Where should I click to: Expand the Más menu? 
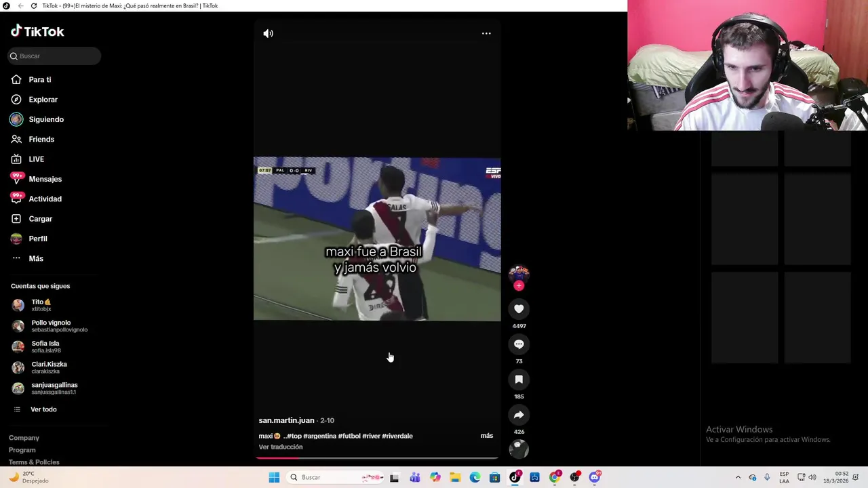pos(35,259)
